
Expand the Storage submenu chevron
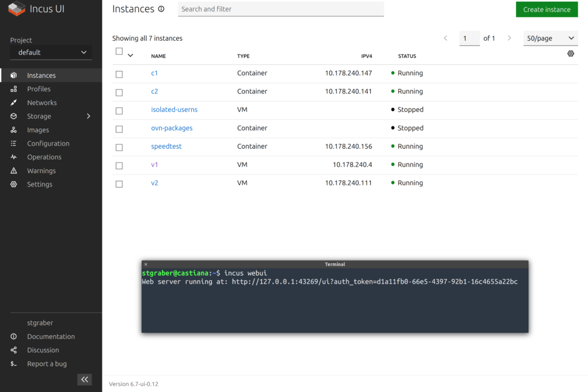[88, 116]
